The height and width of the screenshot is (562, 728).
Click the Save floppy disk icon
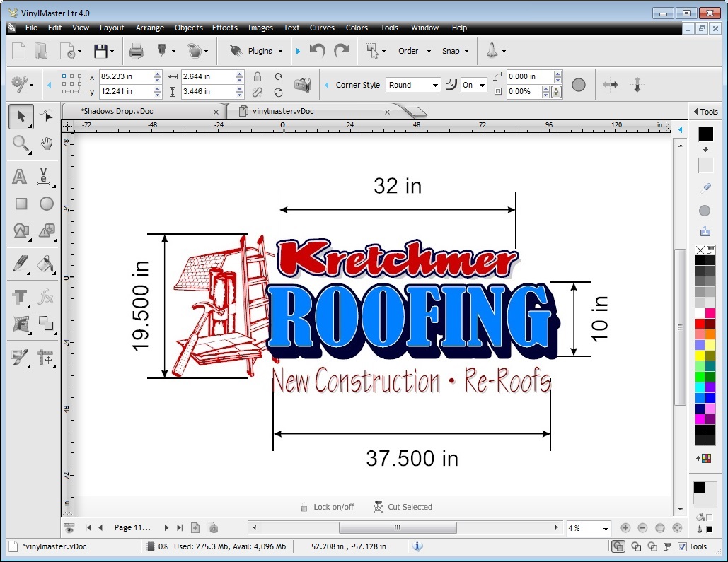(x=100, y=51)
